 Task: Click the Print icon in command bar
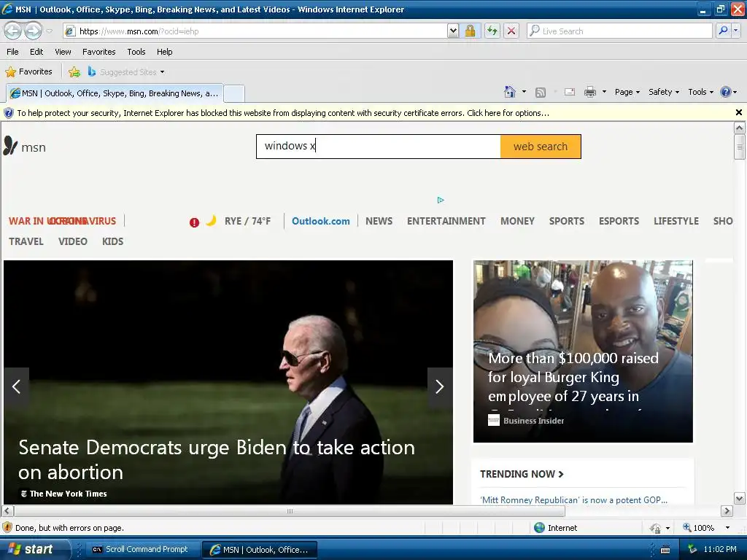589,92
